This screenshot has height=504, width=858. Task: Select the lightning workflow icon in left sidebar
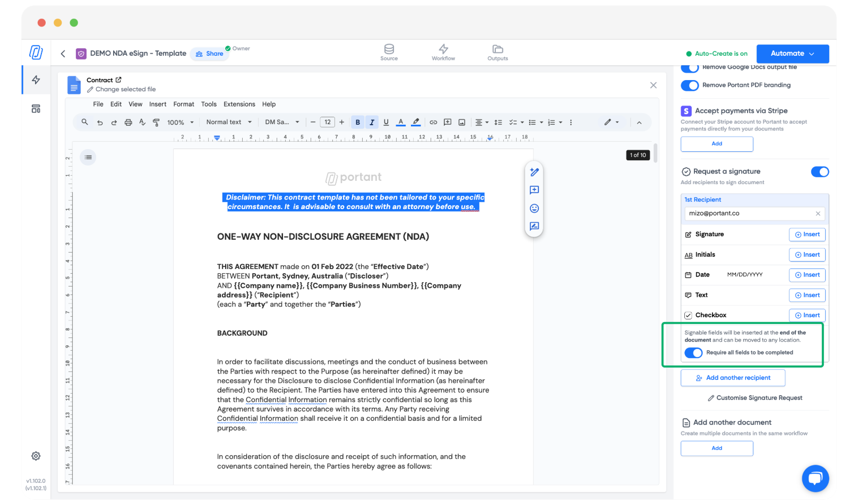[36, 80]
